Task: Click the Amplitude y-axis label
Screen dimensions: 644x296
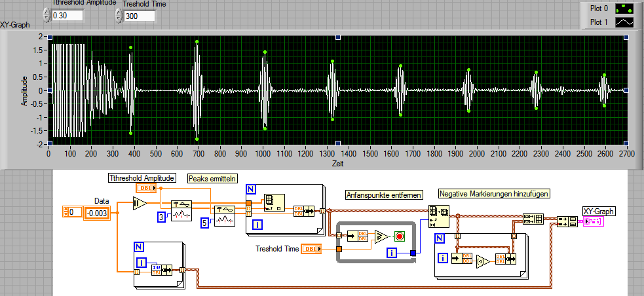Action: [25, 91]
